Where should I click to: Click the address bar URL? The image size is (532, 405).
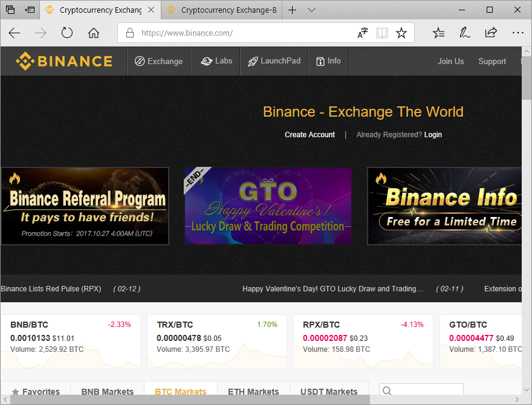[x=187, y=33]
